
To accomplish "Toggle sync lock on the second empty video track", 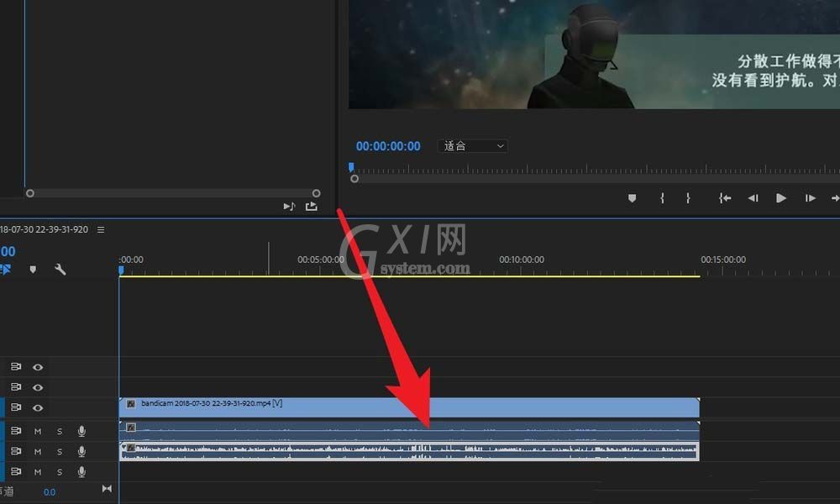I will pyautogui.click(x=16, y=386).
